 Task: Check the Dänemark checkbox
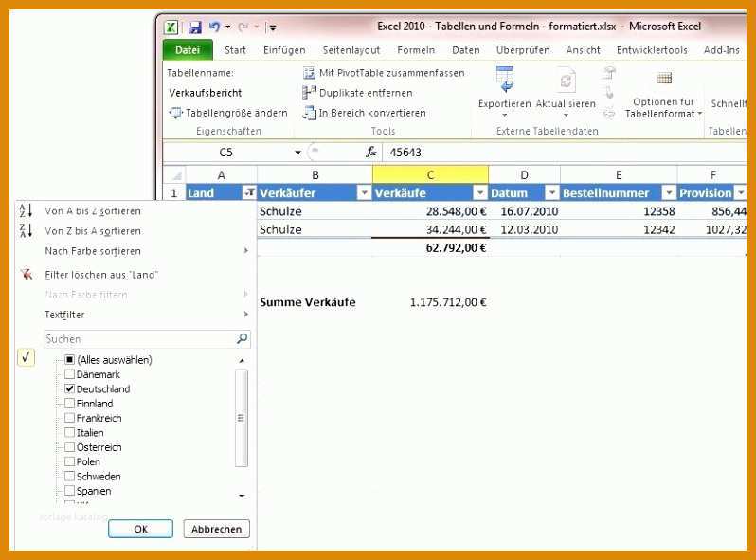pos(69,374)
